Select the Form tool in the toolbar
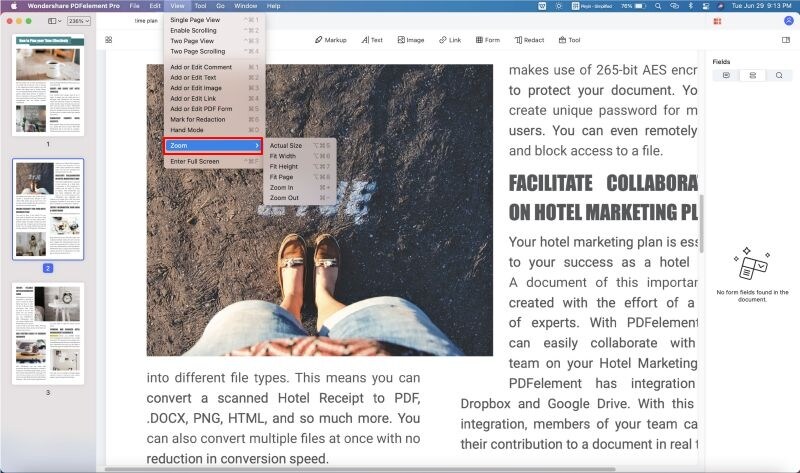The width and height of the screenshot is (800, 473). 488,40
